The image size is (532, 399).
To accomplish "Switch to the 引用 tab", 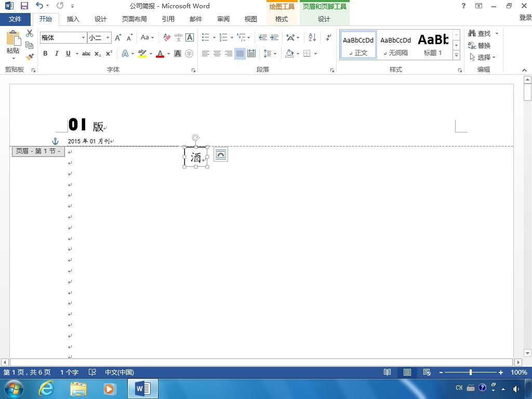I will point(168,19).
